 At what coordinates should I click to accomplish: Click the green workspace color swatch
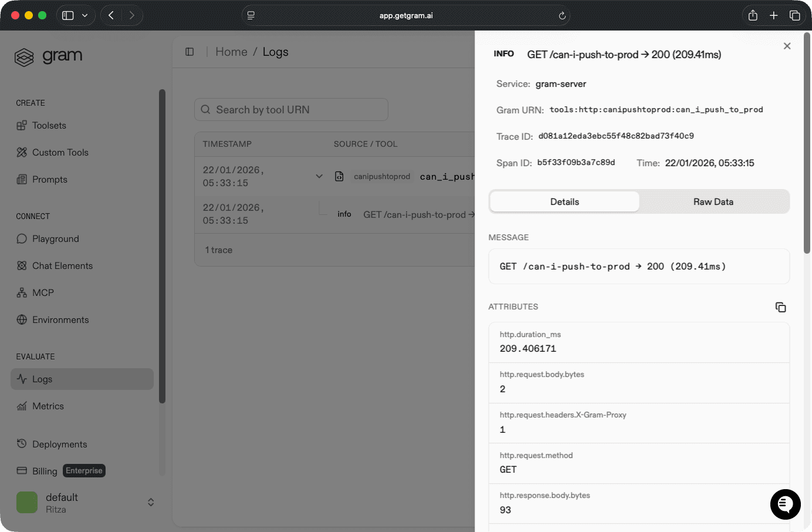point(27,502)
